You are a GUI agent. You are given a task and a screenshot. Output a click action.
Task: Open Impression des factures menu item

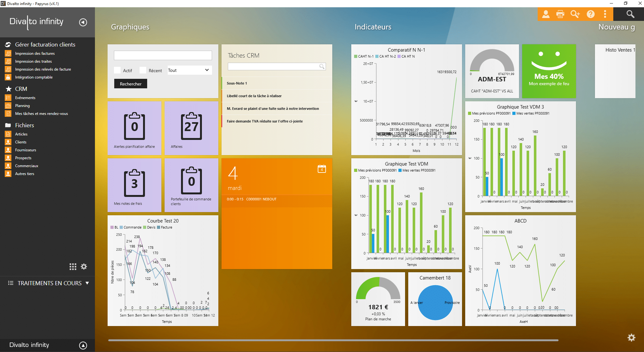point(35,53)
